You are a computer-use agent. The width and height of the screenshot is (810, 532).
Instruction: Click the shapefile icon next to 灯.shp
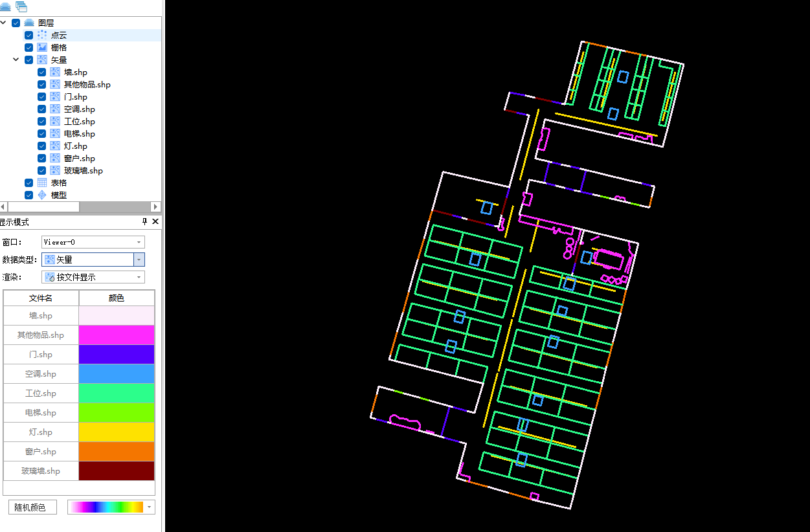pos(55,146)
